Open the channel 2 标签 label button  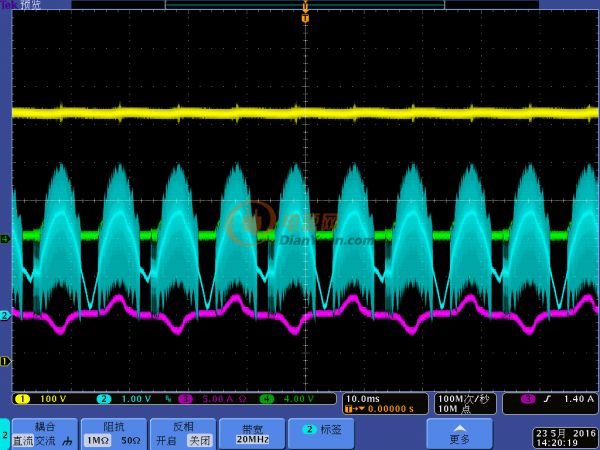pos(321,434)
